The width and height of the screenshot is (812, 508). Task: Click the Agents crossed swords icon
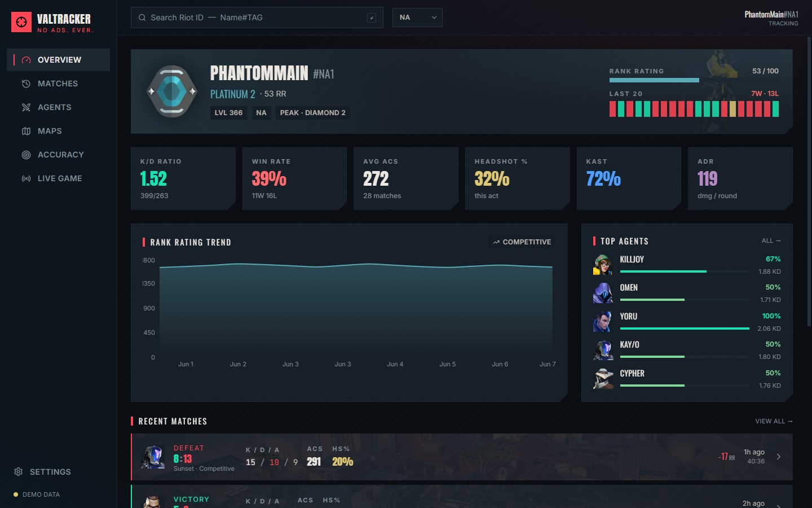point(26,107)
